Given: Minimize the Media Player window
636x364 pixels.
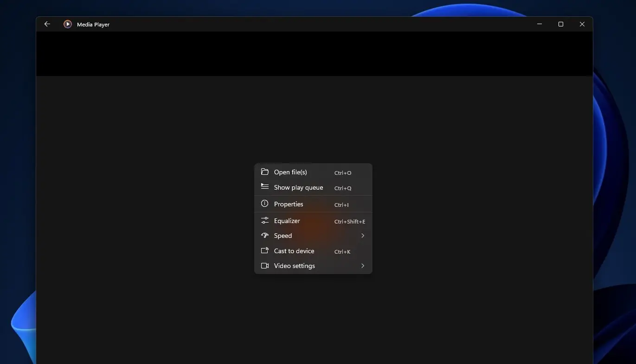Looking at the screenshot, I should coord(540,24).
